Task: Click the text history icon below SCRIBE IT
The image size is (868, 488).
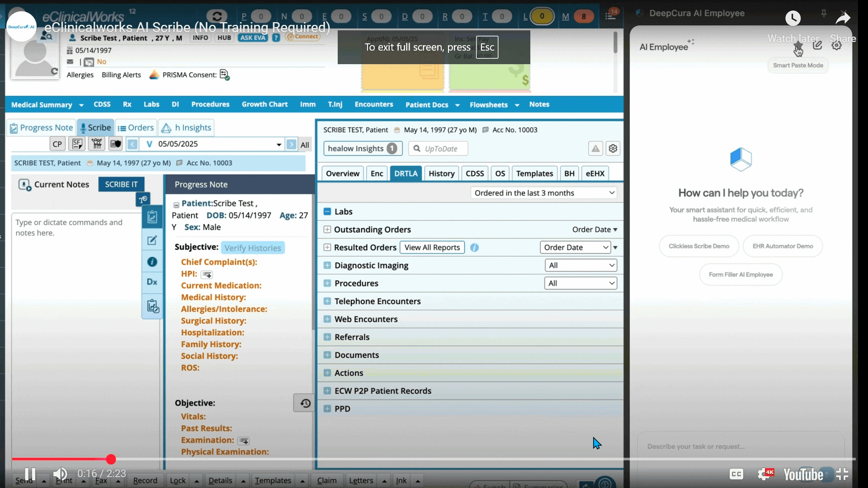Action: [143, 199]
